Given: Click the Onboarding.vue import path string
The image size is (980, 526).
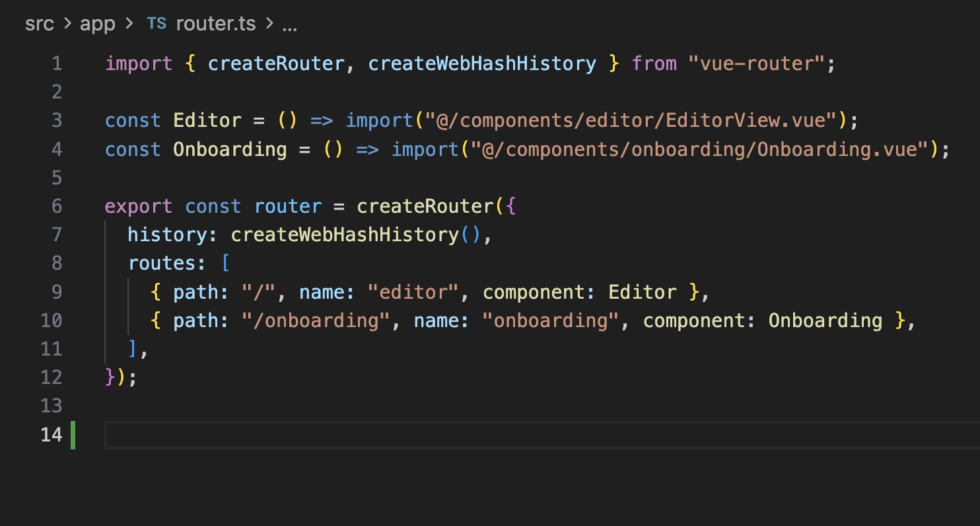Looking at the screenshot, I should point(699,149).
